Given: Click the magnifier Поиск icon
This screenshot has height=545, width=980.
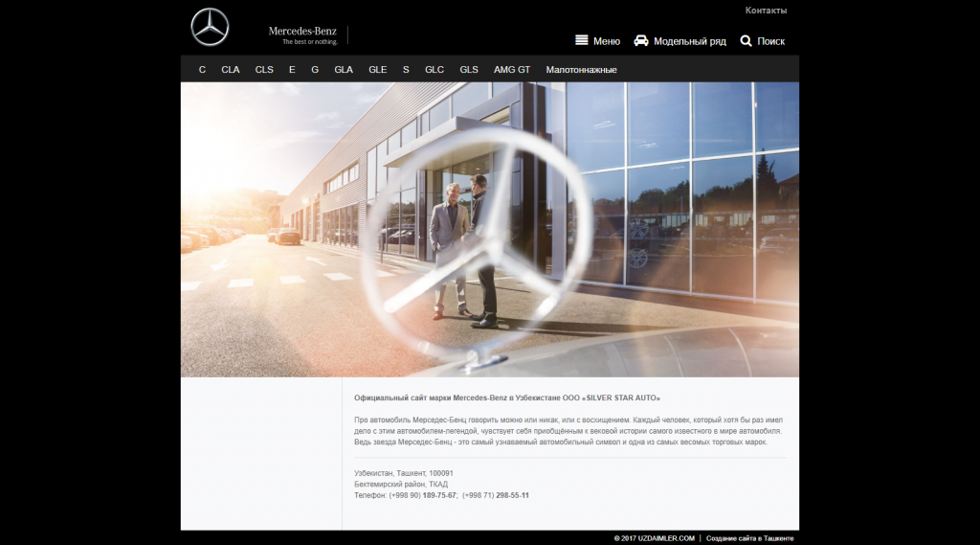Looking at the screenshot, I should 746,40.
